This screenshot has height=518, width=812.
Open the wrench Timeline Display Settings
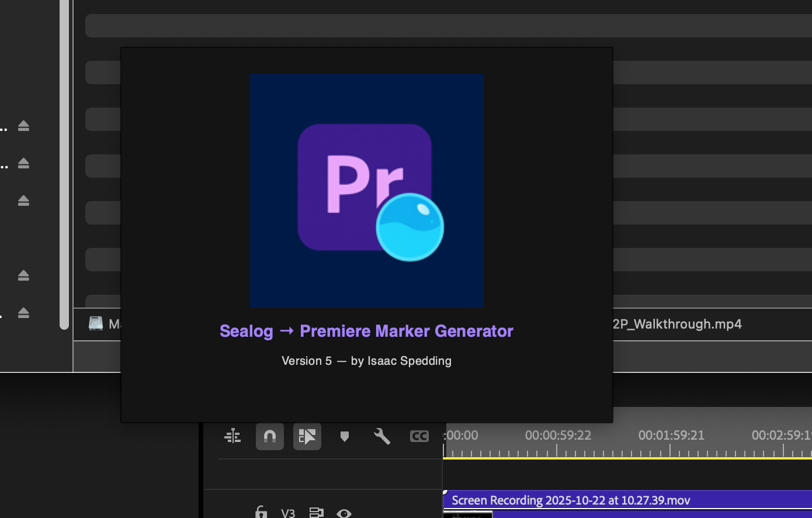(x=382, y=436)
